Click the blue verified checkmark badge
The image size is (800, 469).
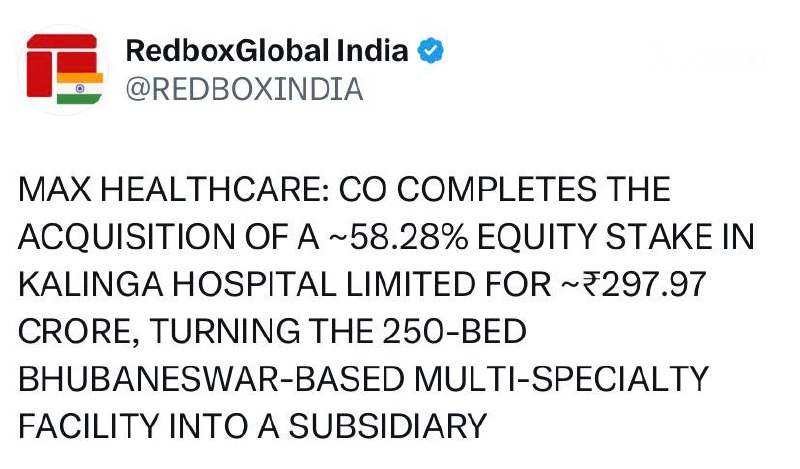pos(430,51)
